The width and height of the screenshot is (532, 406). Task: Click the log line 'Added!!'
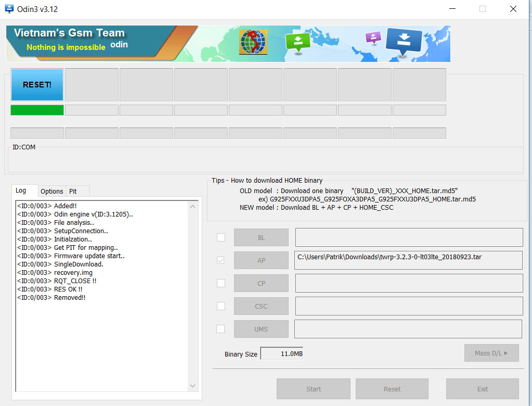coord(47,206)
